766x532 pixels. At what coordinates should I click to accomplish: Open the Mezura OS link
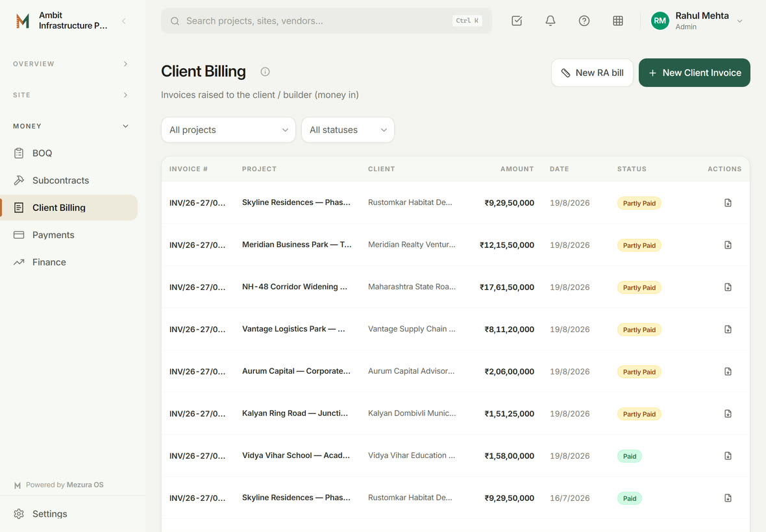coord(85,485)
